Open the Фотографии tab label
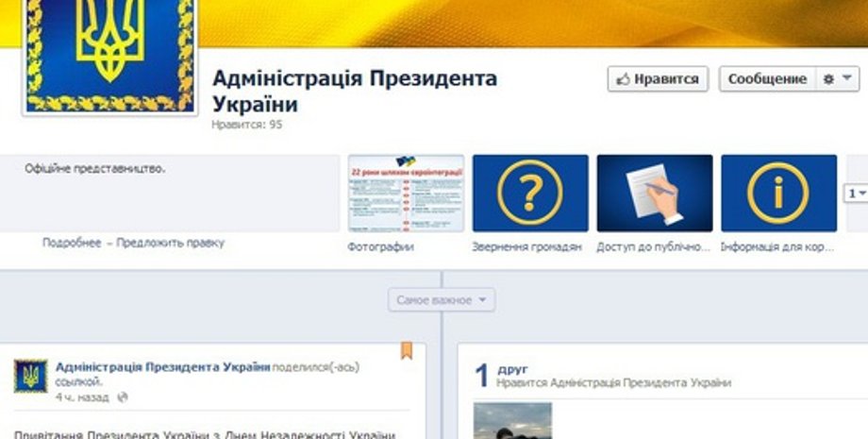The width and height of the screenshot is (868, 439). (x=381, y=247)
